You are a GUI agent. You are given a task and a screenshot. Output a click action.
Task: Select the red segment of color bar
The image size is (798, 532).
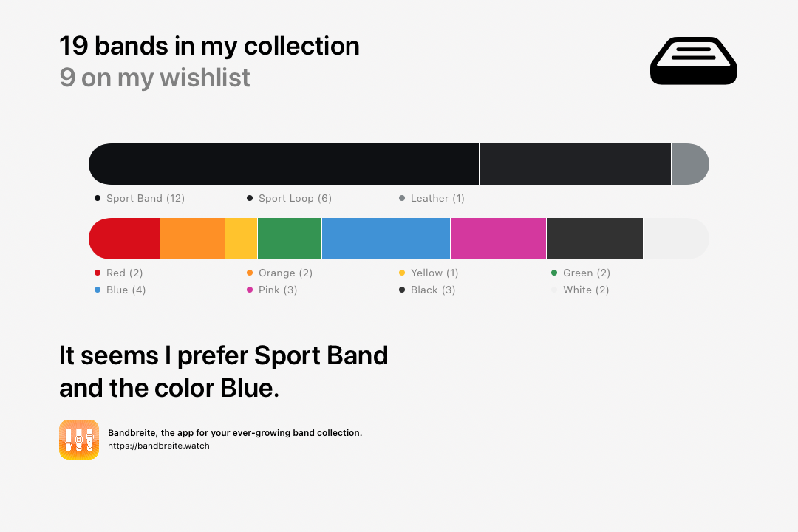pyautogui.click(x=124, y=239)
